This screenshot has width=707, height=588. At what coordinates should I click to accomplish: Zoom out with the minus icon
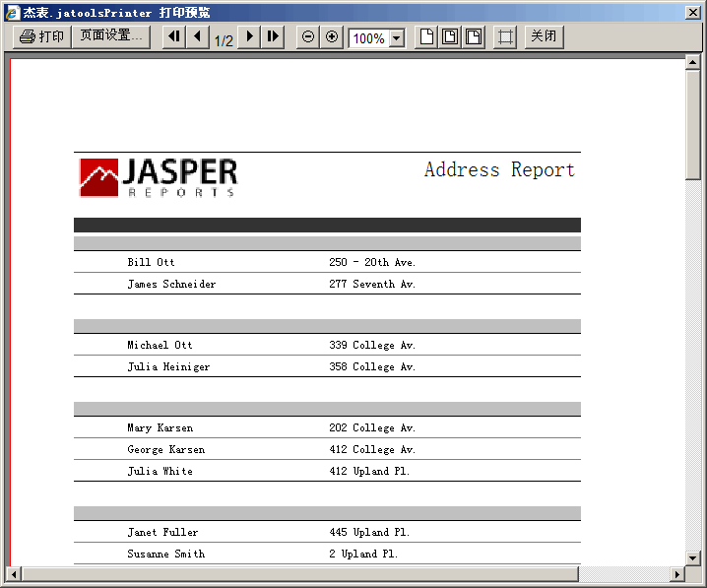[308, 36]
